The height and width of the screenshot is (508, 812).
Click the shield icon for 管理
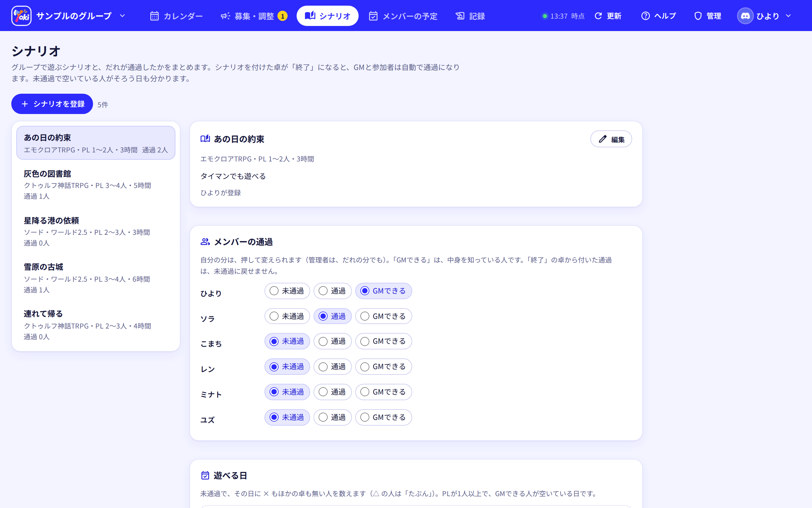(698, 16)
